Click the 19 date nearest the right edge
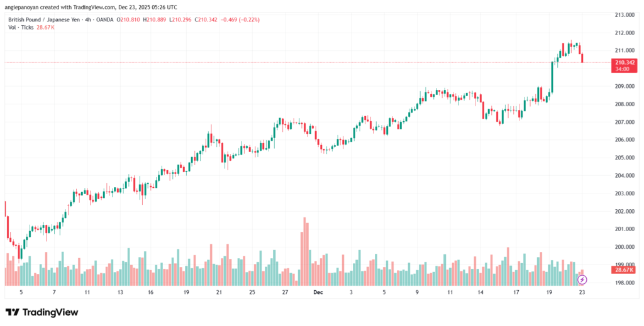Image resolution: width=644 pixels, height=326 pixels. tap(549, 292)
